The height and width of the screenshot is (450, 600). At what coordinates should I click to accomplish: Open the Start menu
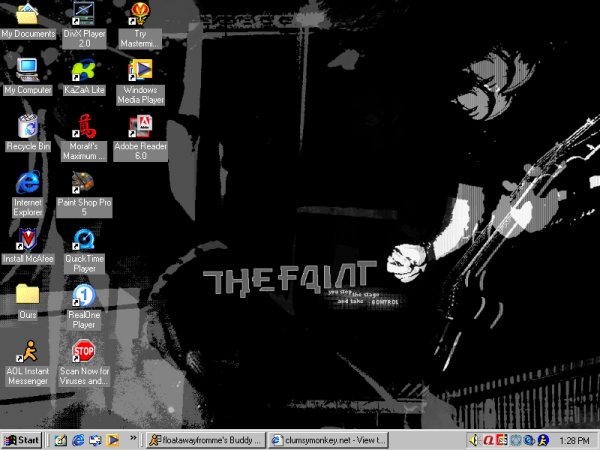[22, 440]
